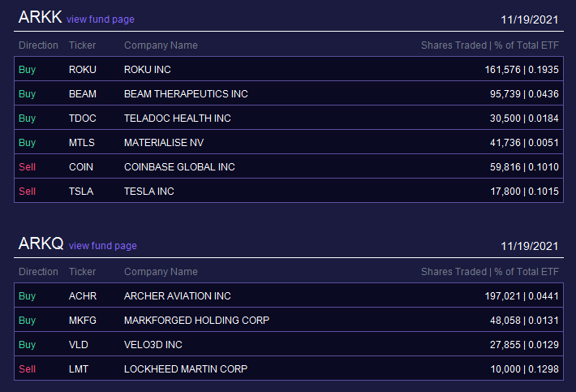The height and width of the screenshot is (392, 576).
Task: Click the ARKK 11/19/2021 date label
Action: (x=529, y=19)
